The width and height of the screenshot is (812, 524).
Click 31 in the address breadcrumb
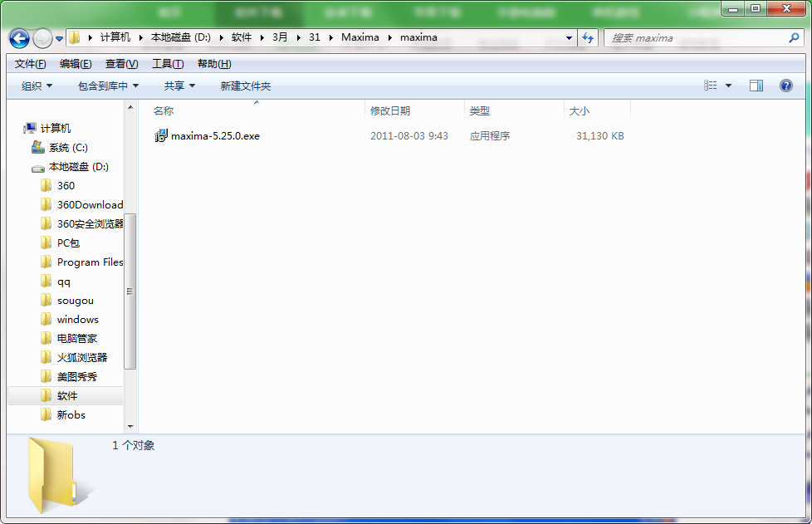[315, 37]
